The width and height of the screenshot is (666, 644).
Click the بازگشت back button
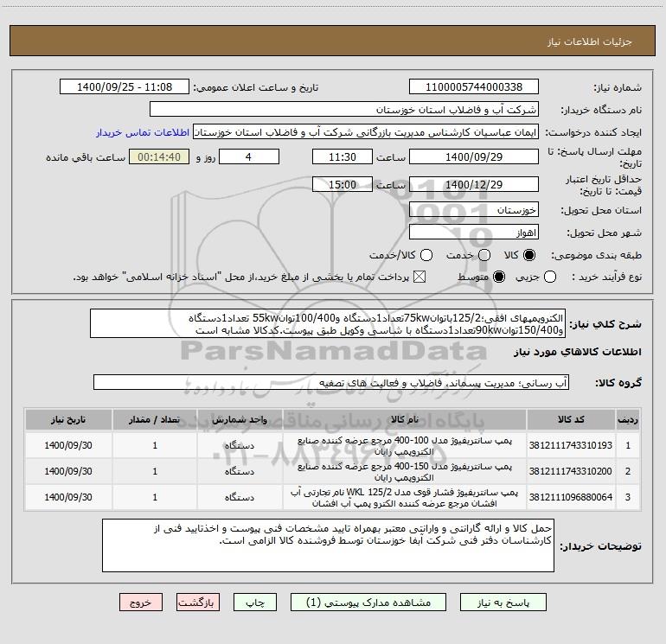[198, 603]
